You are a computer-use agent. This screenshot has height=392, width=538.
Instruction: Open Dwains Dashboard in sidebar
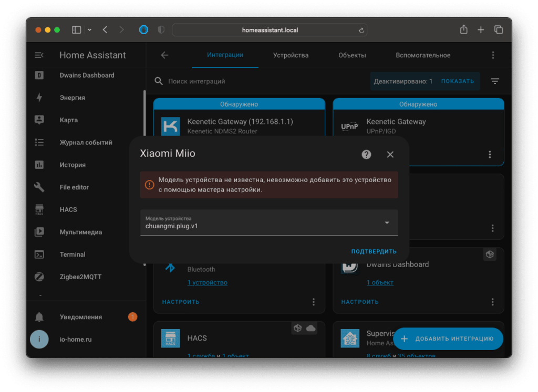click(x=86, y=76)
